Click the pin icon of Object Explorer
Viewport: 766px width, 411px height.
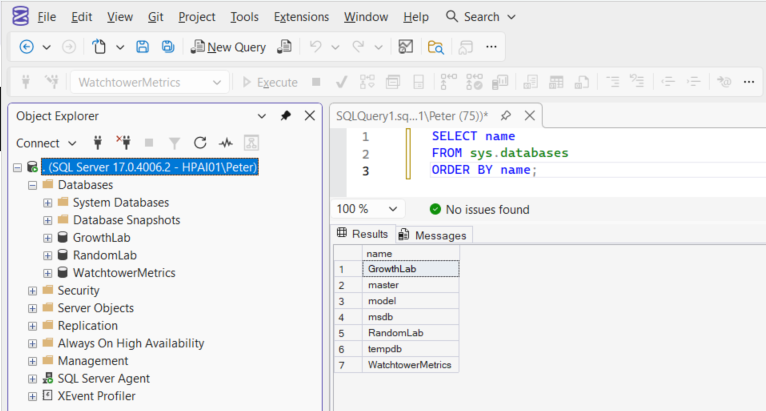[x=286, y=116]
